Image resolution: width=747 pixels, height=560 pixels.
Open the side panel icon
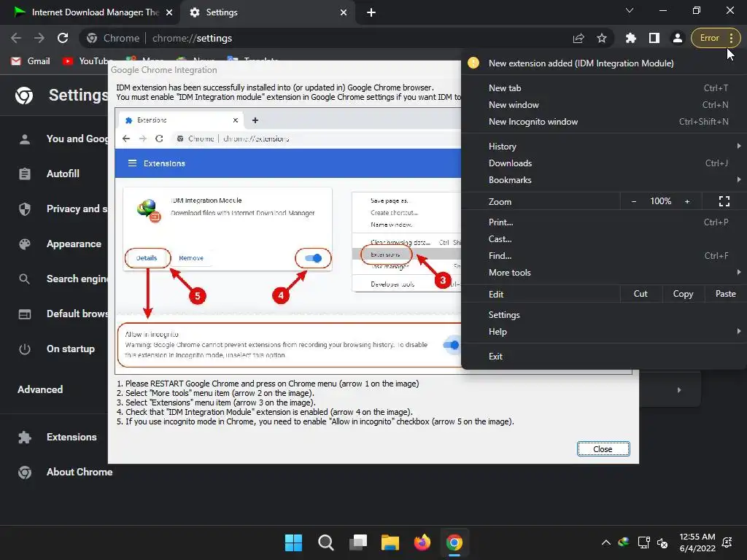pos(654,38)
